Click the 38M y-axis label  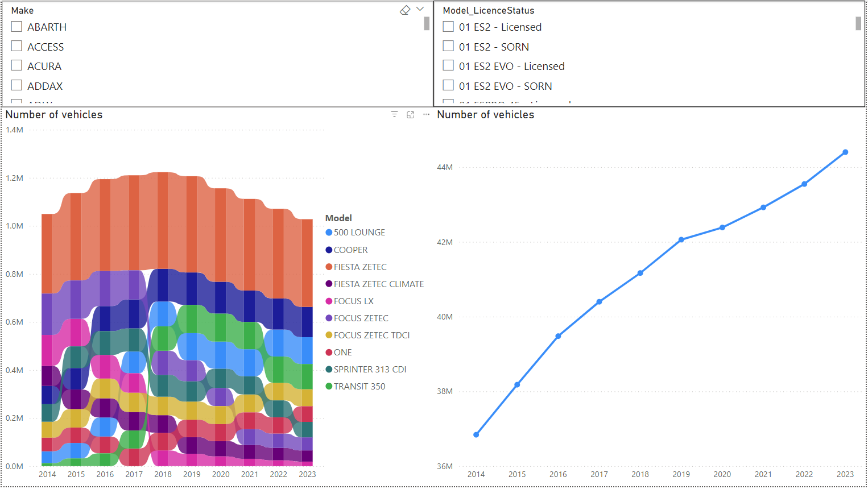tap(445, 391)
